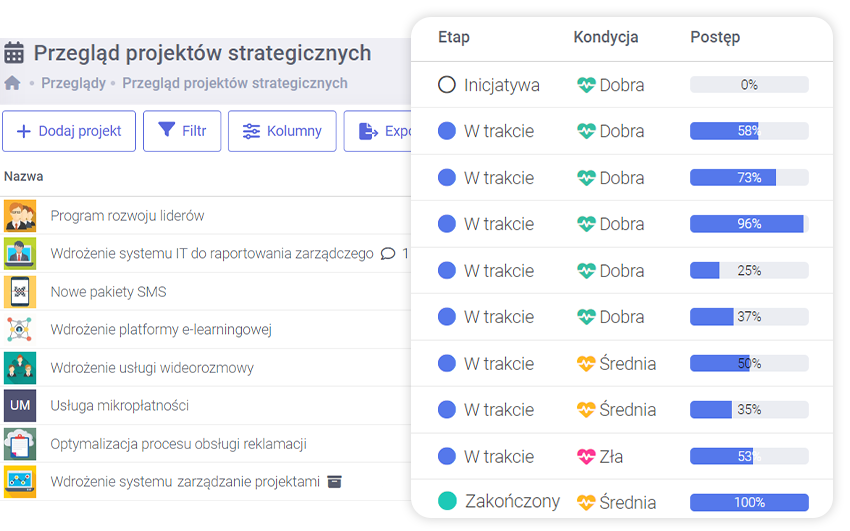
Task: Click the Nowe pakiety SMS project icon
Action: 20,292
